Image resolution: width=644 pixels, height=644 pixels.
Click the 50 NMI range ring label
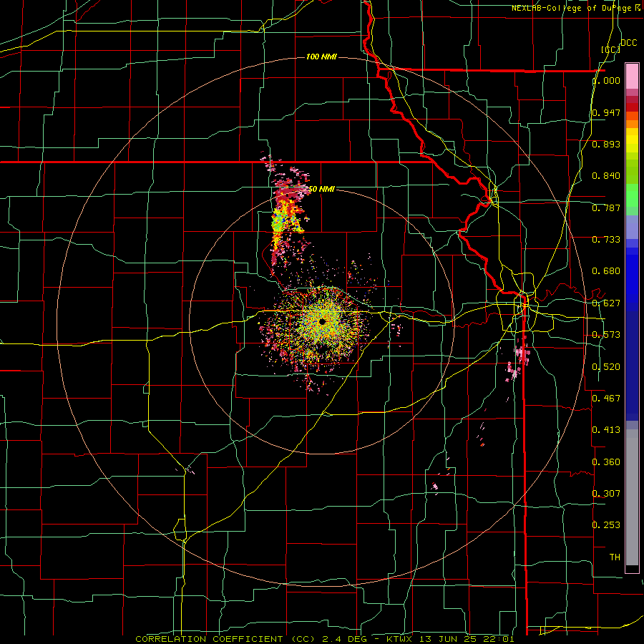click(321, 189)
